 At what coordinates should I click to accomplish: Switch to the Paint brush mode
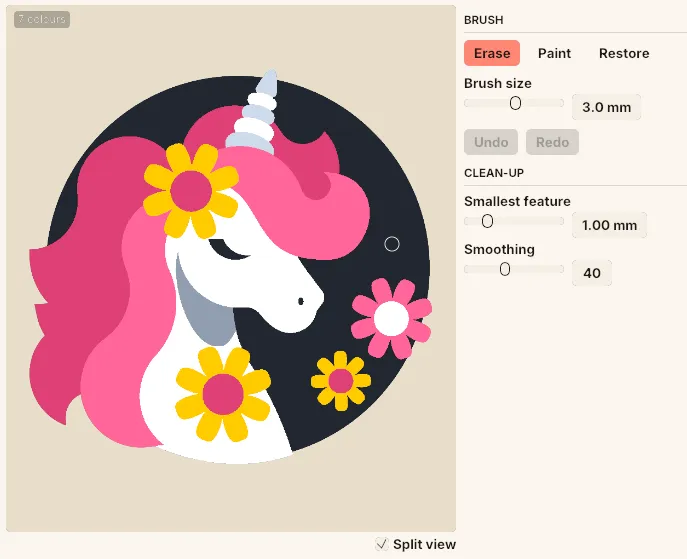tap(554, 53)
